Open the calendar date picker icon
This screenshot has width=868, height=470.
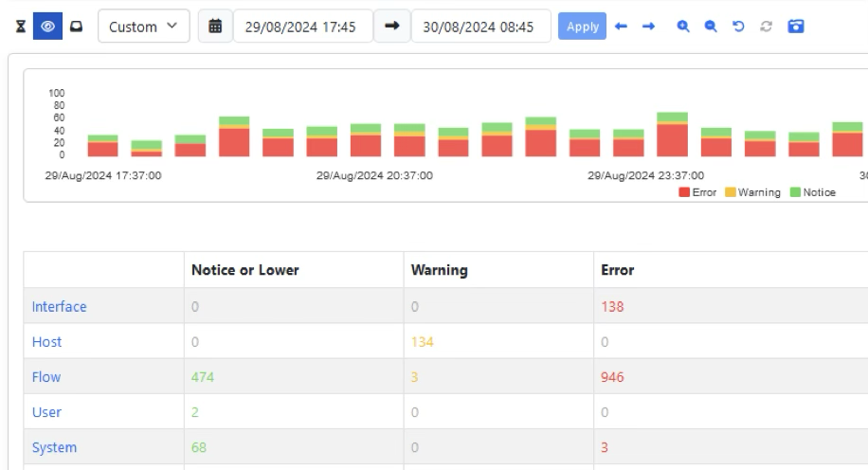click(x=215, y=26)
